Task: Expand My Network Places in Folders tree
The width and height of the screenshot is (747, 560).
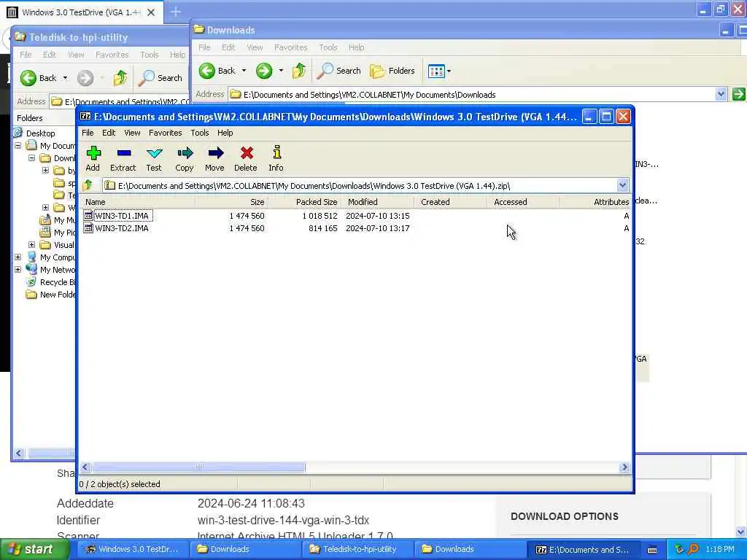Action: [x=18, y=270]
